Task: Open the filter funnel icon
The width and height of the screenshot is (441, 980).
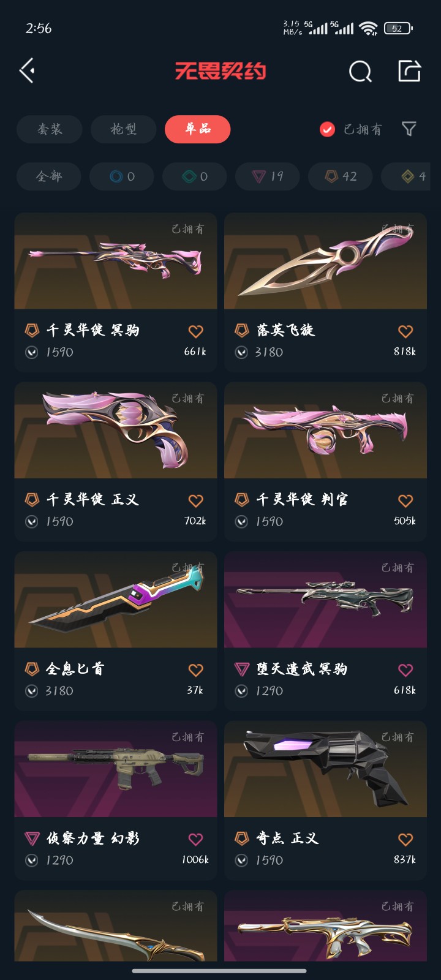Action: 409,129
